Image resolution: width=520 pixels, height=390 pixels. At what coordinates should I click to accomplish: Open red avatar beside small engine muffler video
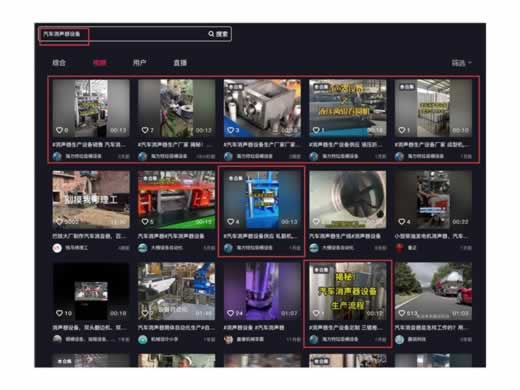pyautogui.click(x=399, y=248)
